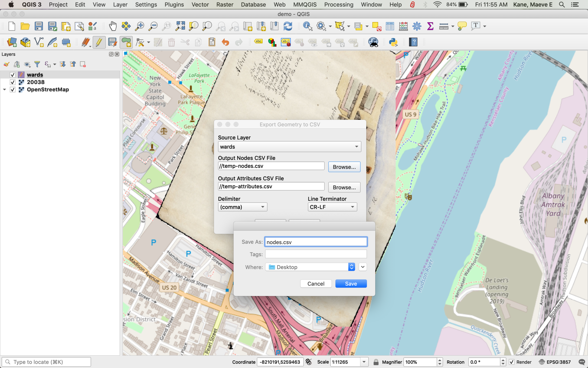Click the blue Save button
This screenshot has width=588, height=368.
(x=351, y=283)
